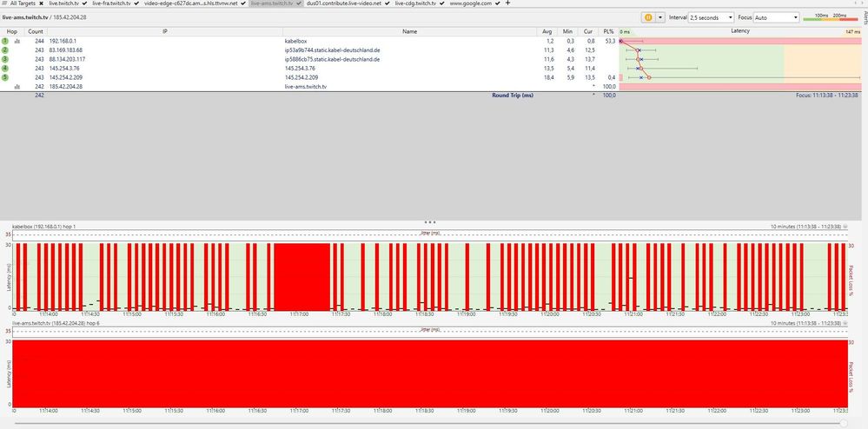Viewport: 868px width, 429px height.
Task: Click the checkmark on the dus01.contribute.live-video.net tab
Action: click(387, 3)
